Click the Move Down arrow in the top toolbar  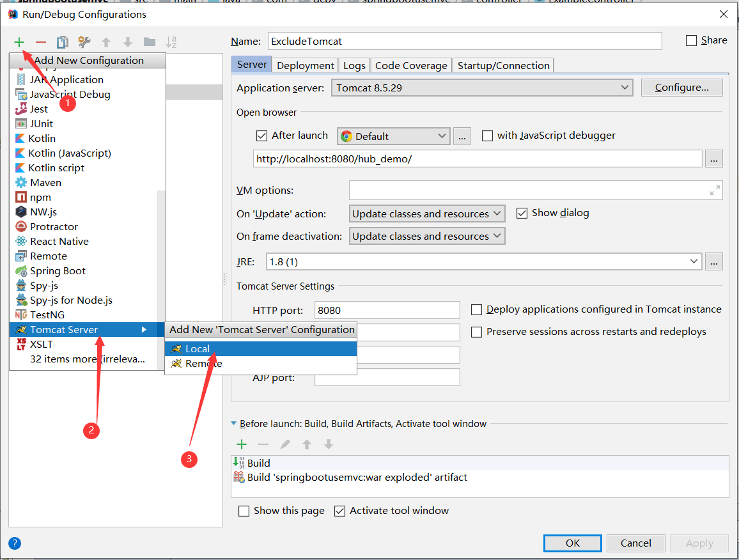click(128, 42)
